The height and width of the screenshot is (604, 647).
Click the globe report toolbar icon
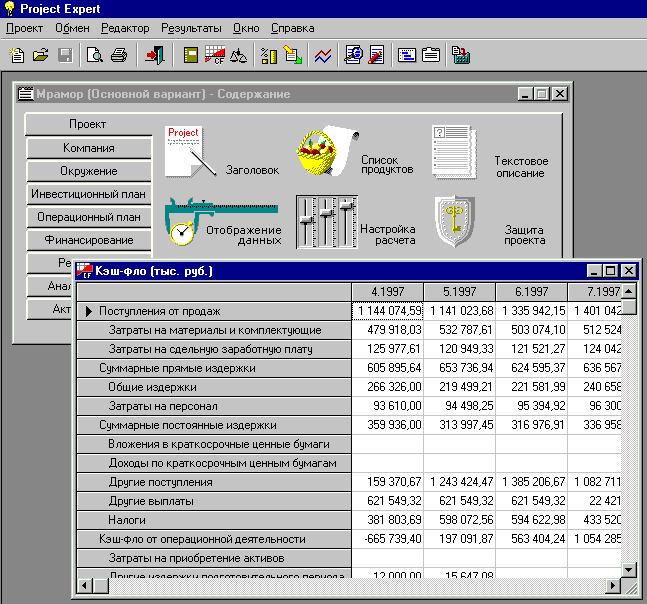353,55
